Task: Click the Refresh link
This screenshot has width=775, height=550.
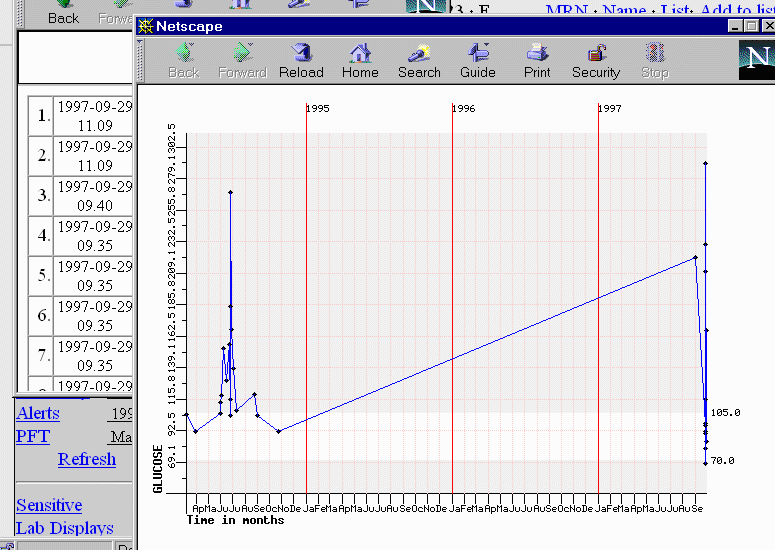Action: click(87, 459)
